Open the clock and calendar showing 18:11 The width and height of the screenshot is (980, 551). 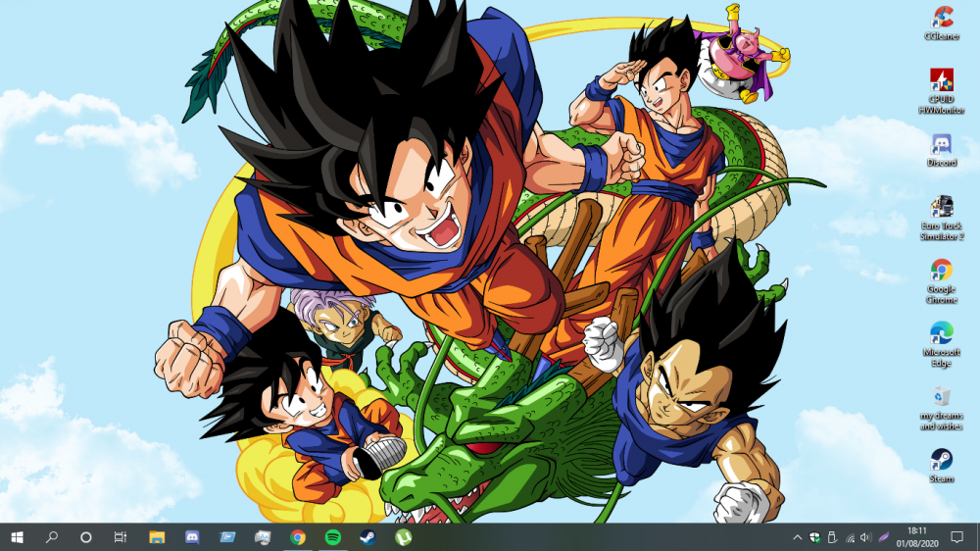coord(917,537)
